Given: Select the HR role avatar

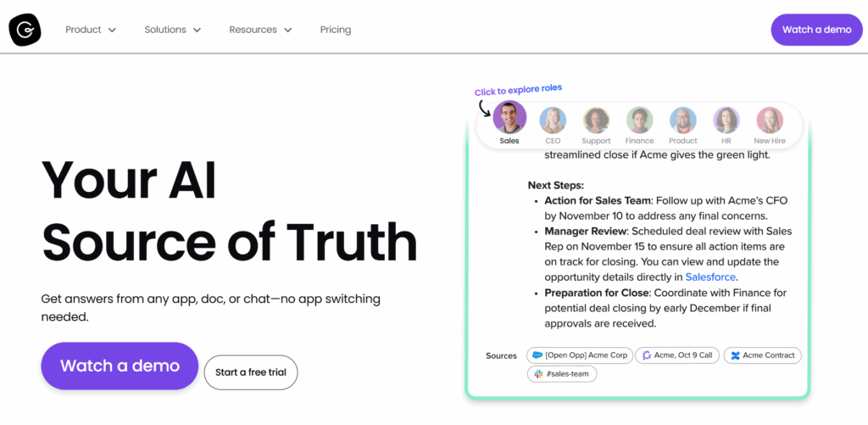Looking at the screenshot, I should (726, 120).
